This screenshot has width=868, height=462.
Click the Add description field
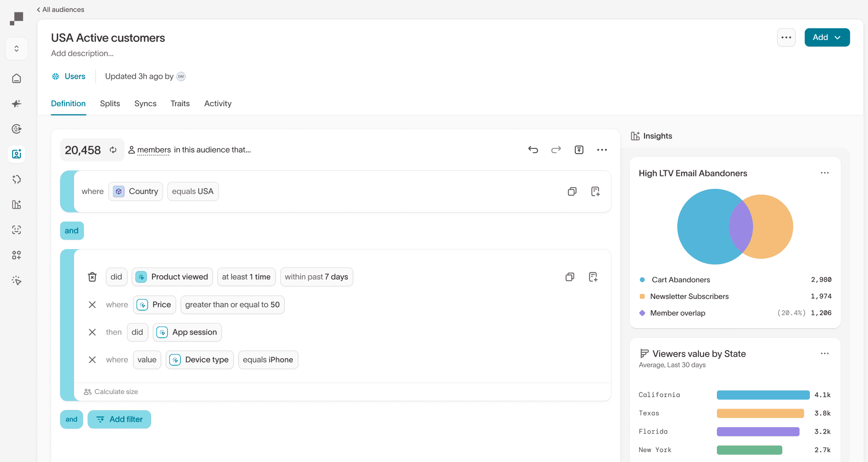tap(82, 53)
